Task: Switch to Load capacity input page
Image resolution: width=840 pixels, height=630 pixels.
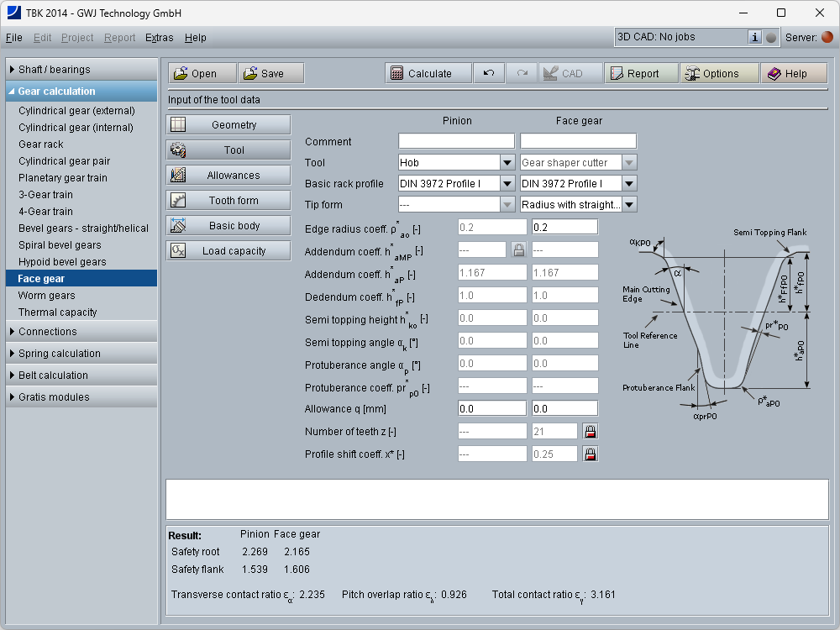Action: [228, 251]
